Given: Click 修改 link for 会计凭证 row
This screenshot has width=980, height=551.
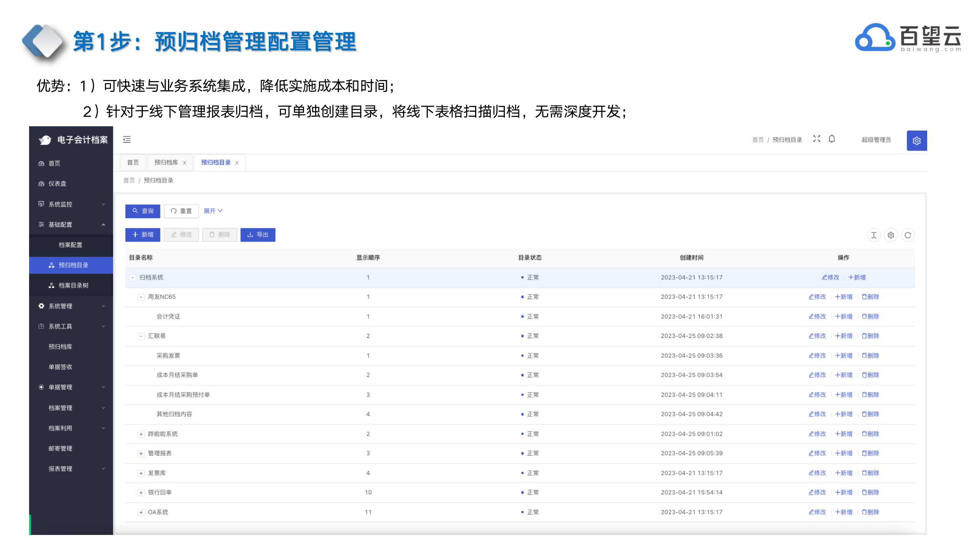Looking at the screenshot, I should click(x=817, y=316).
